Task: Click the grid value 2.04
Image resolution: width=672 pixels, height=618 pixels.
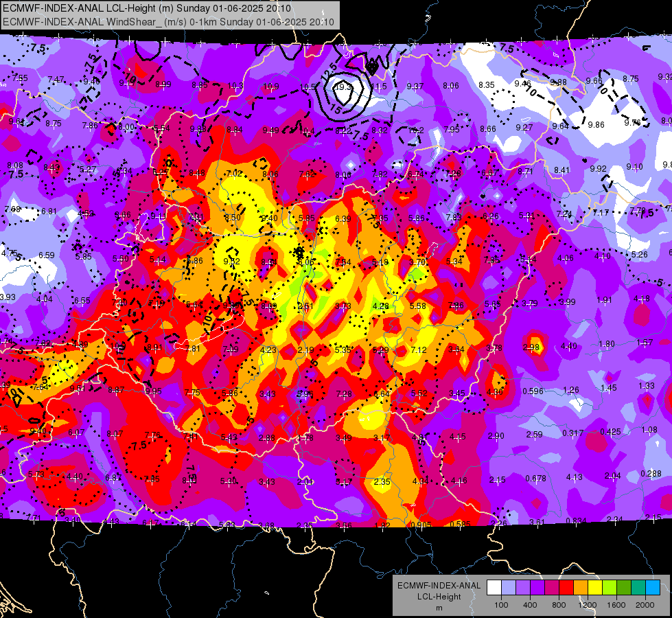Action: click(x=613, y=476)
